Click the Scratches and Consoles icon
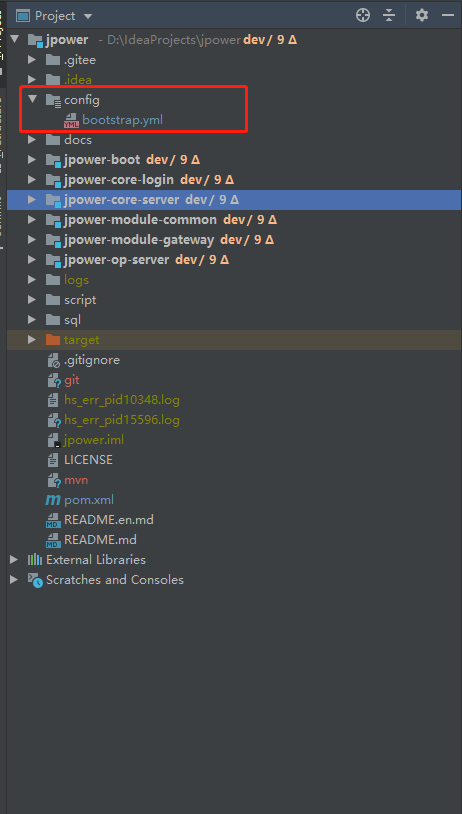462x814 pixels. pyautogui.click(x=35, y=580)
